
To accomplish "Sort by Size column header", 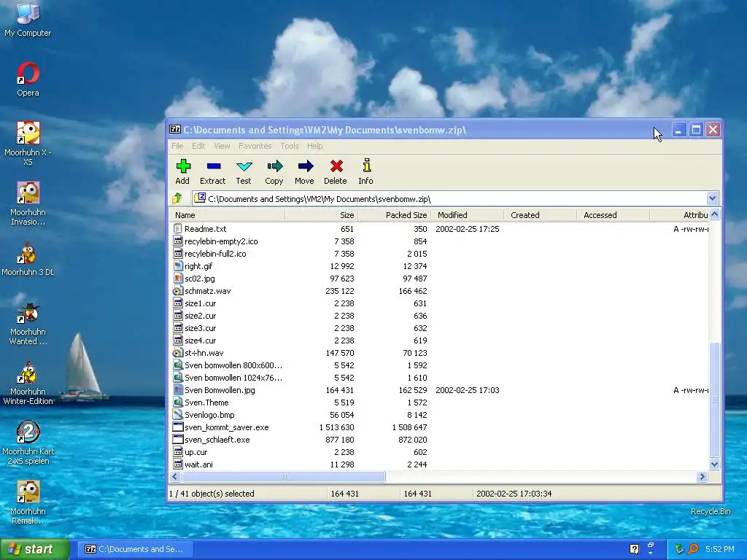I will coord(321,215).
